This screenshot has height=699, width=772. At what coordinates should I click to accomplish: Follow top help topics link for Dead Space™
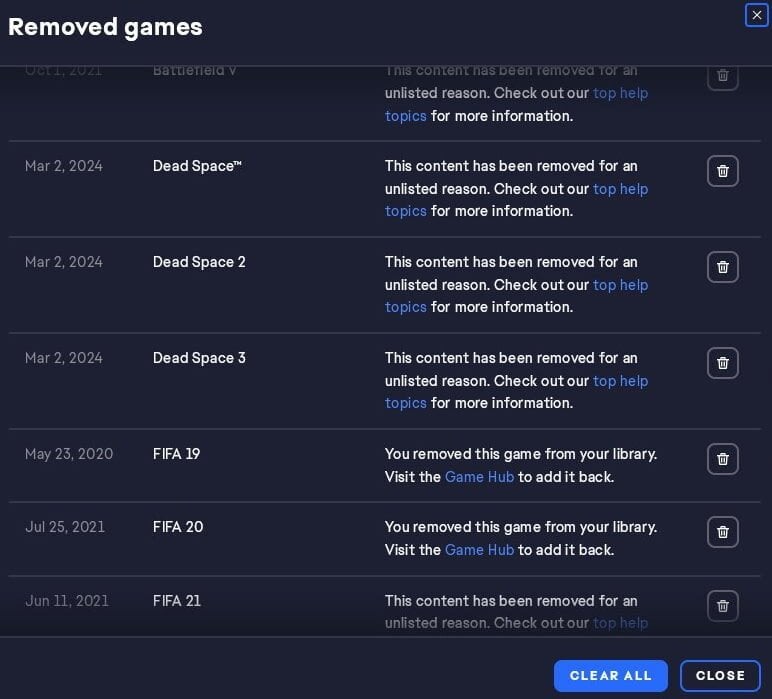[620, 189]
